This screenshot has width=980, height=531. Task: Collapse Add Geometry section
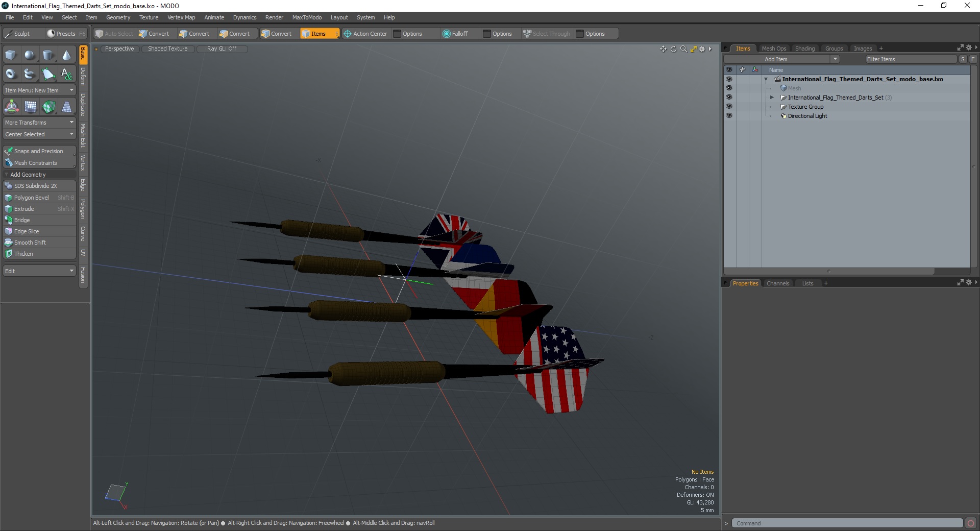point(6,175)
